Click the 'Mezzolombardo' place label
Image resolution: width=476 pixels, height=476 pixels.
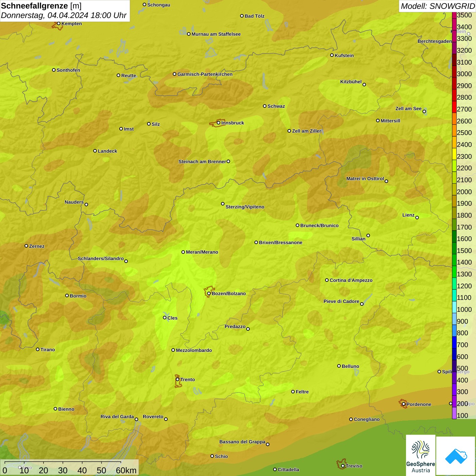[194, 350]
